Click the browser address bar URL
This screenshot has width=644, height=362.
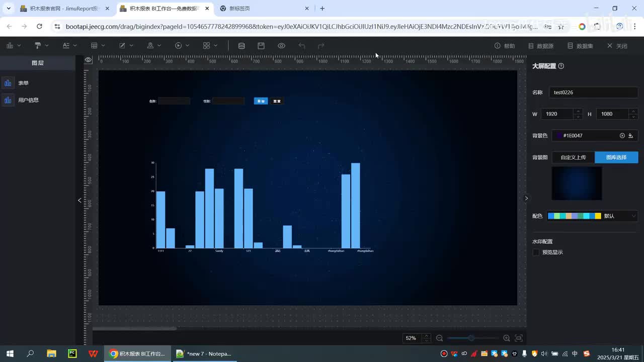click(301, 26)
